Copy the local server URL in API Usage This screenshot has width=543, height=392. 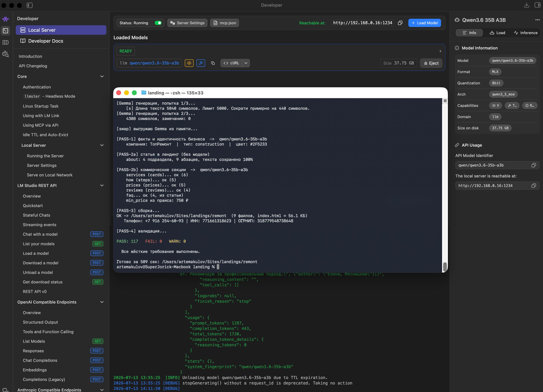click(534, 186)
